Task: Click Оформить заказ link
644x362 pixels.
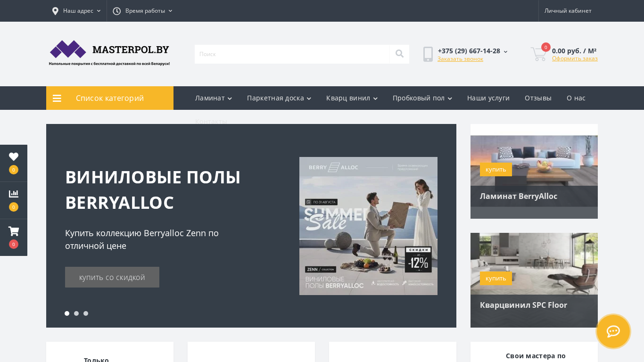Action: coord(575,58)
